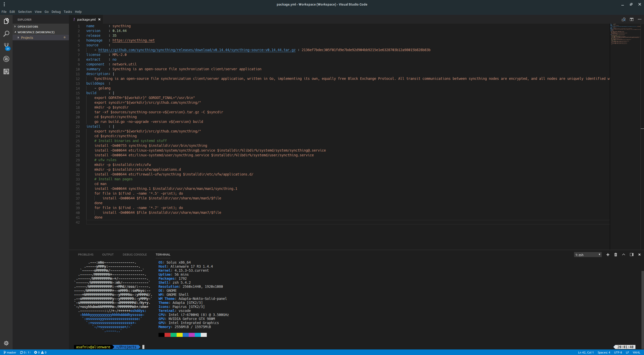Open the Selection menu

[x=25, y=12]
